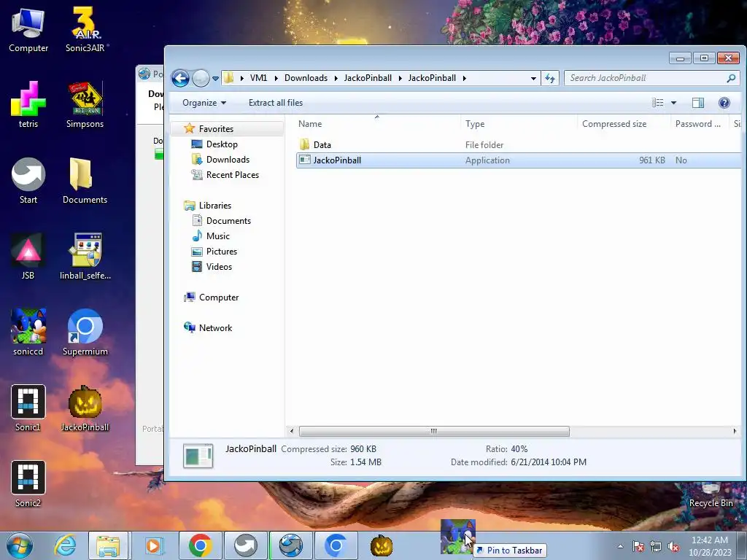Expand Downloads breadcrumb arrow in address bar
The width and height of the screenshot is (747, 560).
pos(336,78)
